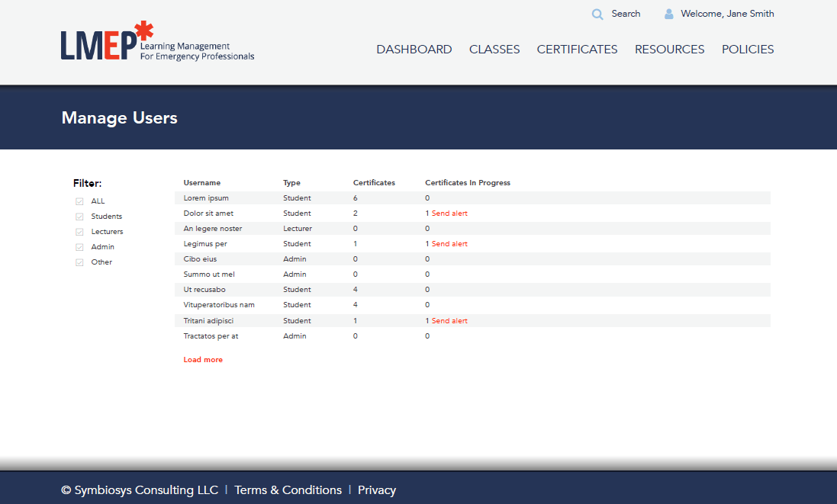Viewport: 837px width, 504px height.
Task: Click the Username column header
Action: click(x=201, y=183)
